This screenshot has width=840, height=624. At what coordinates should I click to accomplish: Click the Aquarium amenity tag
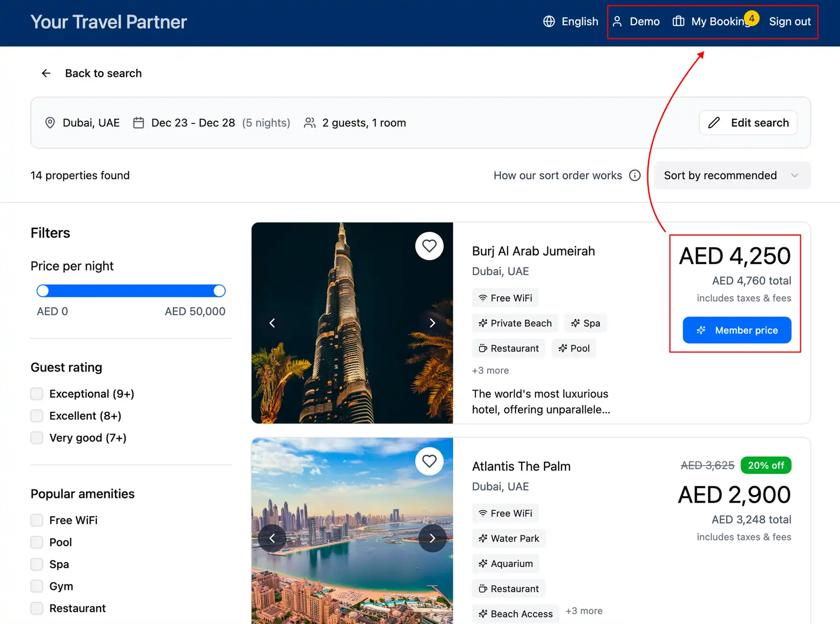click(x=505, y=564)
